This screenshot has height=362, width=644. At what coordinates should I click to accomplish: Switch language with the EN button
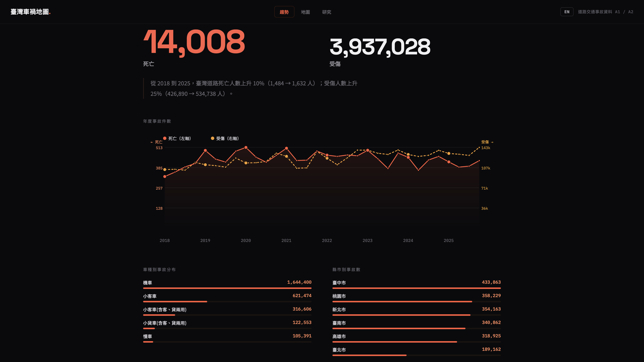(566, 12)
